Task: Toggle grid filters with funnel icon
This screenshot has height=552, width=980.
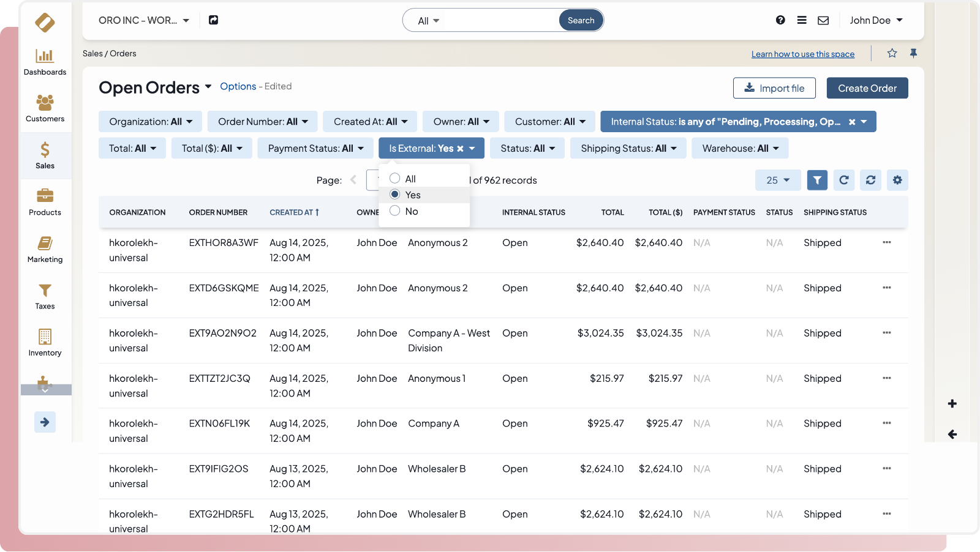Action: pyautogui.click(x=817, y=180)
